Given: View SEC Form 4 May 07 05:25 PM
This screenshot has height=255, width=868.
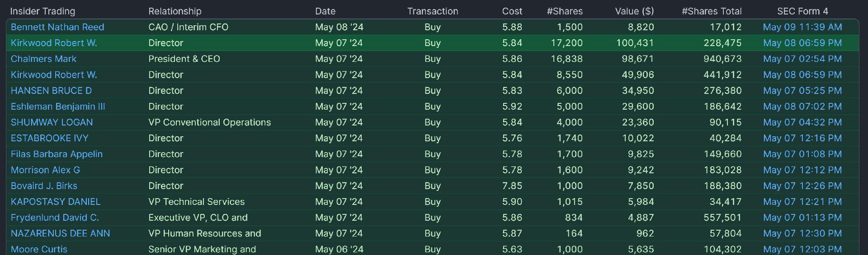Looking at the screenshot, I should click(x=802, y=91).
